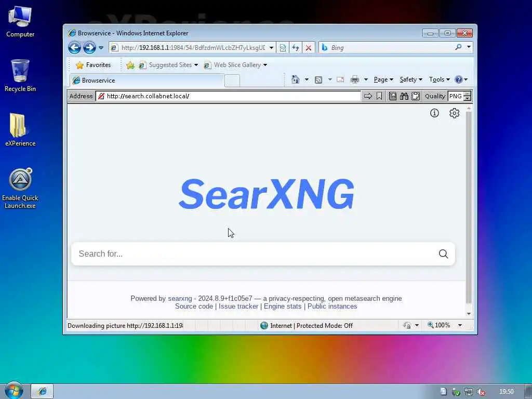This screenshot has height=399, width=532.
Task: Click the Help question mark icon
Action: click(x=459, y=79)
